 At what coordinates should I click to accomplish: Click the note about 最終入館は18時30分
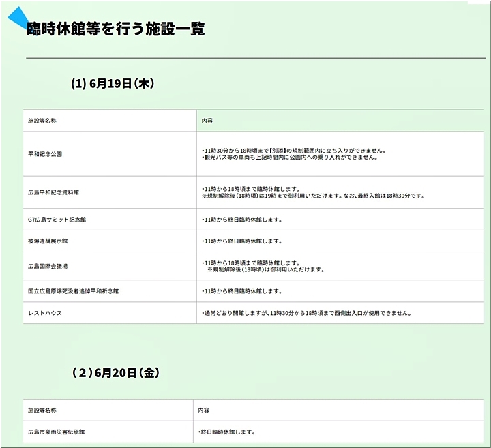coord(313,196)
